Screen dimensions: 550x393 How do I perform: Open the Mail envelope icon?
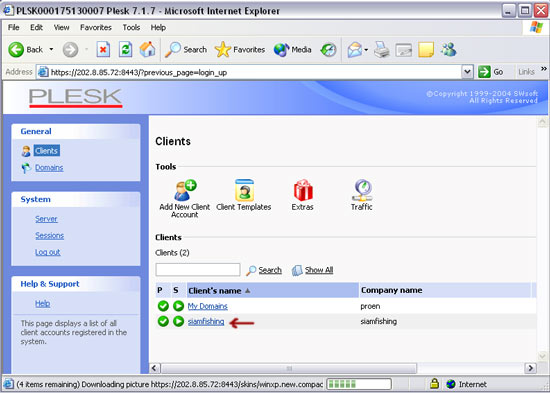pos(355,50)
